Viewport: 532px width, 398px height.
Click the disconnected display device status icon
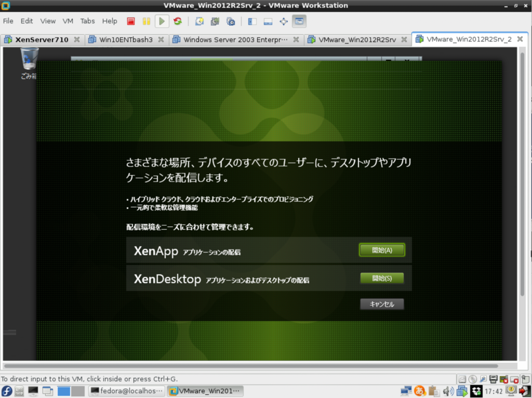click(515, 379)
